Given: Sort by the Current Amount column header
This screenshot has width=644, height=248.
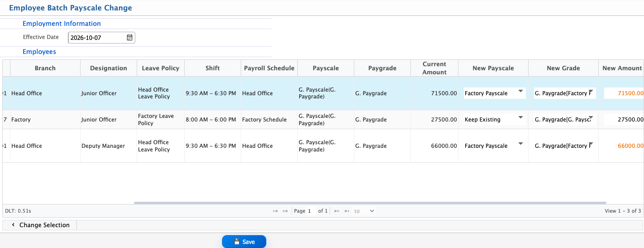Looking at the screenshot, I should pos(434,68).
